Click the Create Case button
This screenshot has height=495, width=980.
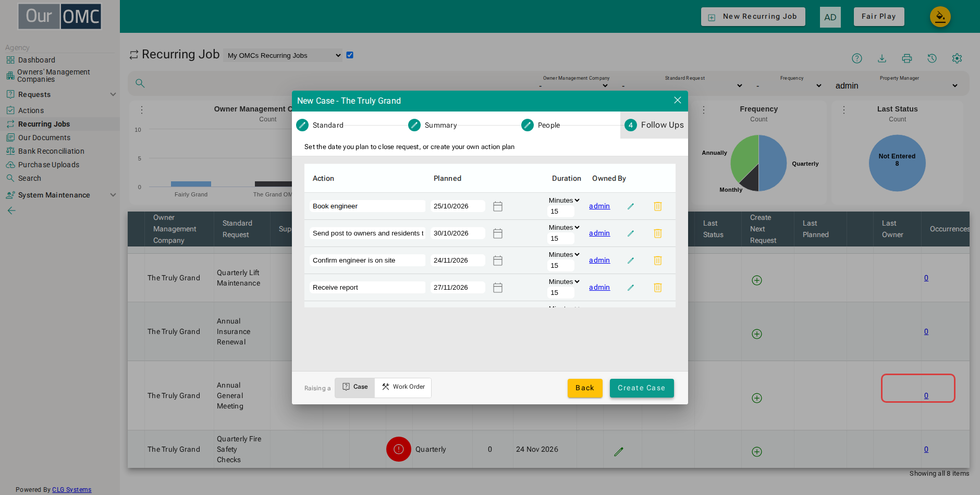tap(642, 388)
